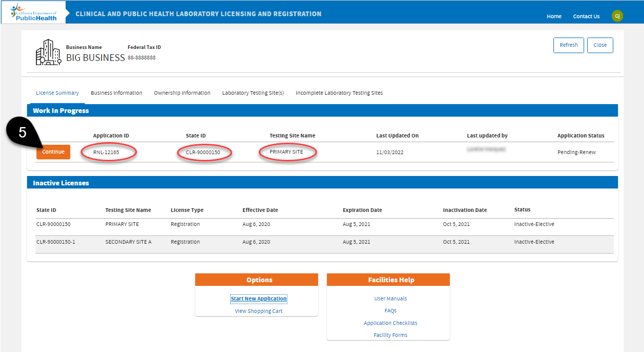Browse the FAQs link
Image resolution: width=644 pixels, height=352 pixels.
390,310
